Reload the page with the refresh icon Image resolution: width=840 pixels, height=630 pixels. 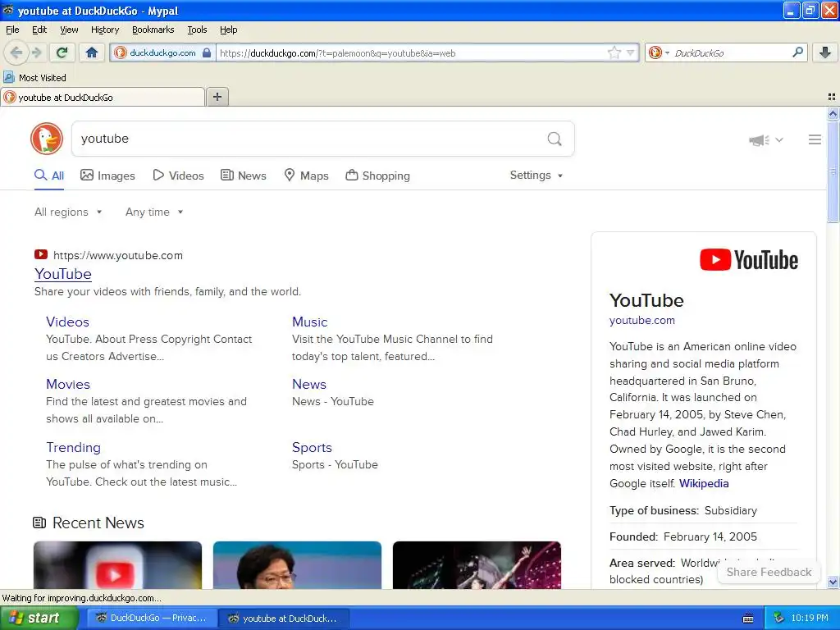[x=62, y=52]
